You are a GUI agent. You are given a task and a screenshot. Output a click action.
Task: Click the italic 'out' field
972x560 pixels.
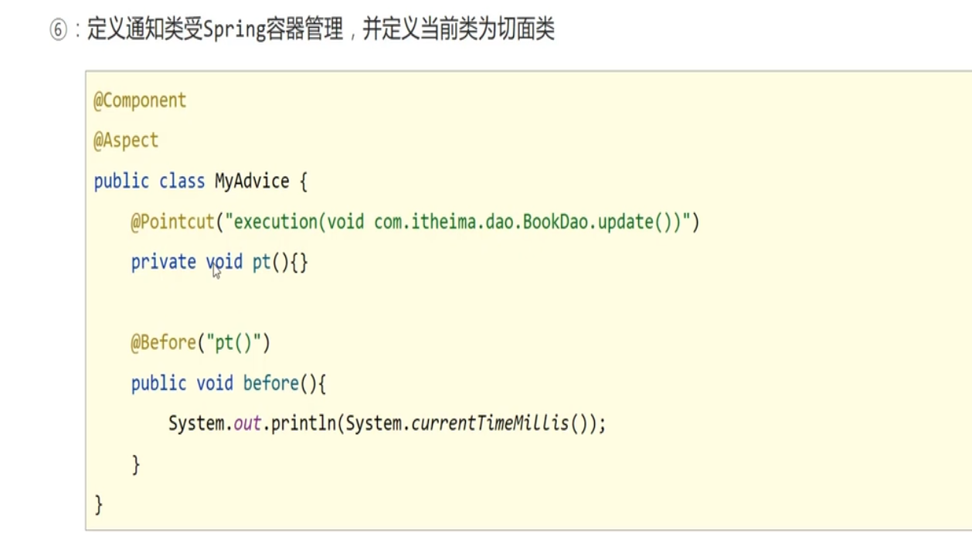246,424
